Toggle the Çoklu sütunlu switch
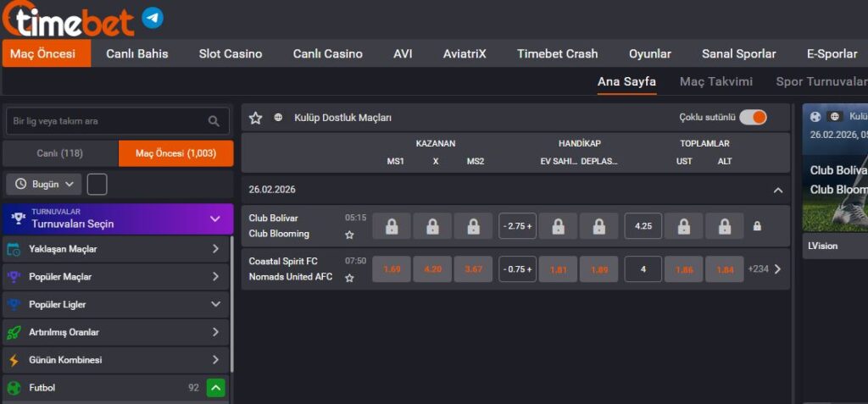868x404 pixels. [753, 118]
